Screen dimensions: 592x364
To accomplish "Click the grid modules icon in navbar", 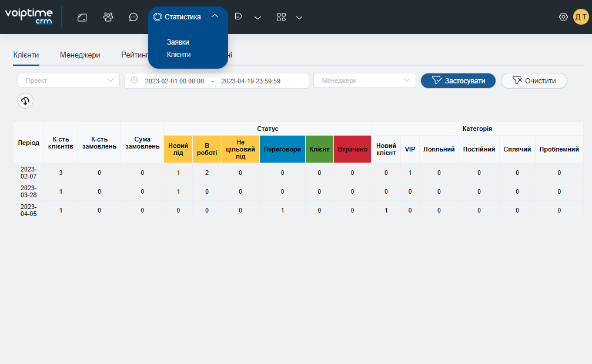I will click(x=281, y=17).
